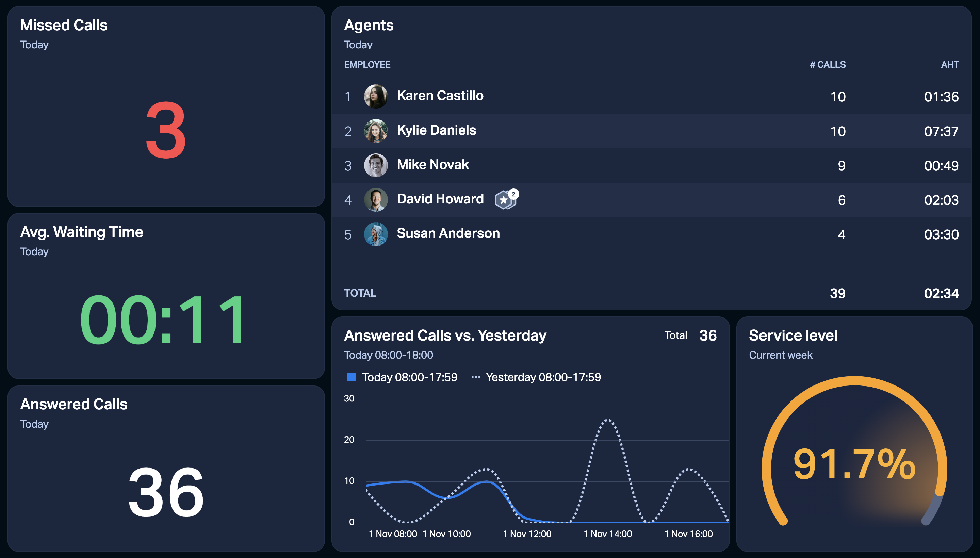
Task: Click the EMPLOYEE column header
Action: [x=367, y=64]
